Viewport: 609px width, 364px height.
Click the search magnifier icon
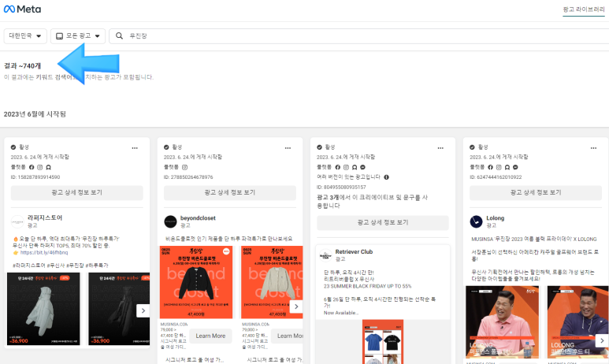coord(119,35)
